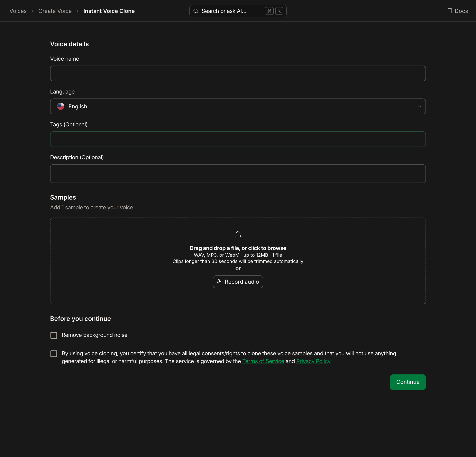Click the 'Remove background noise' label

(x=95, y=335)
